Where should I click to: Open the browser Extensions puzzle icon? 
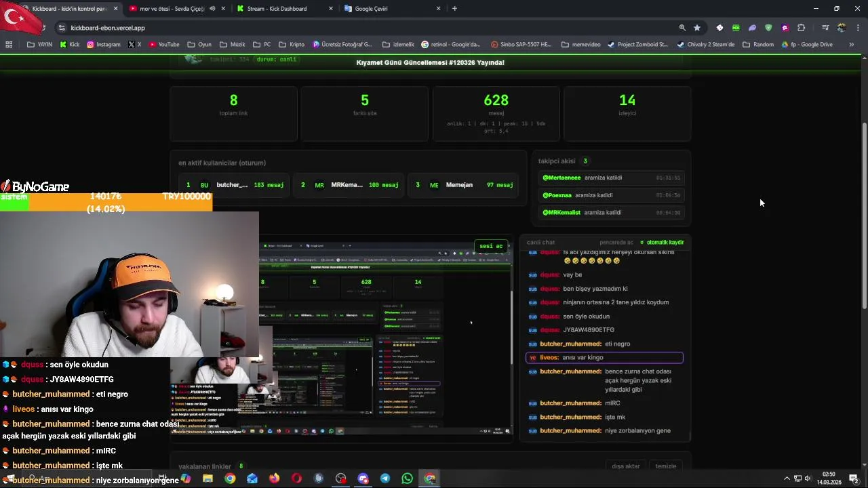(802, 28)
